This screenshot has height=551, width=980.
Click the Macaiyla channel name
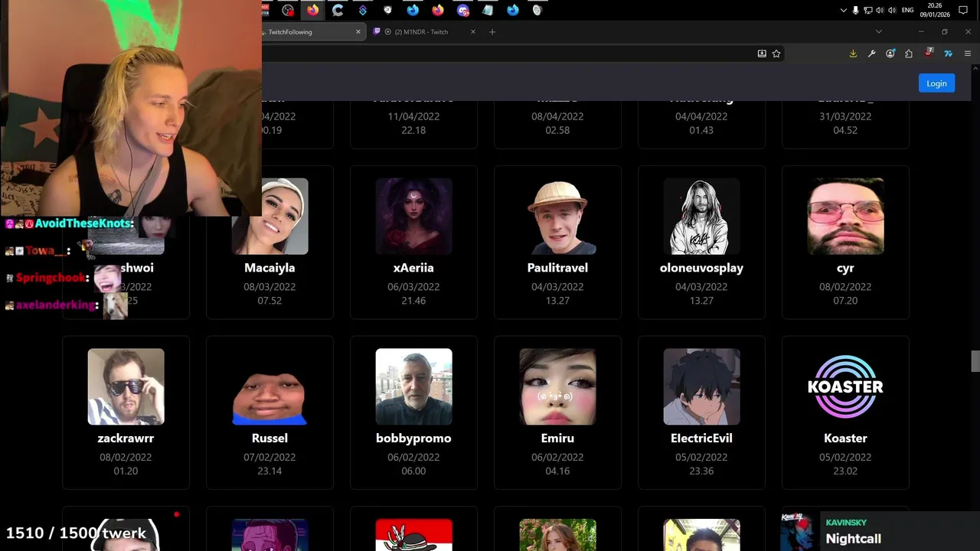pyautogui.click(x=269, y=268)
